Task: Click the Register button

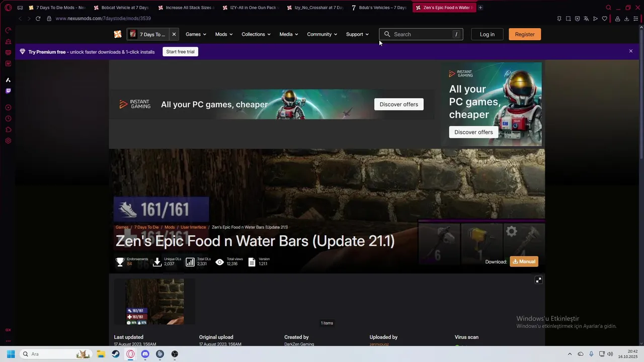Action: [x=525, y=34]
